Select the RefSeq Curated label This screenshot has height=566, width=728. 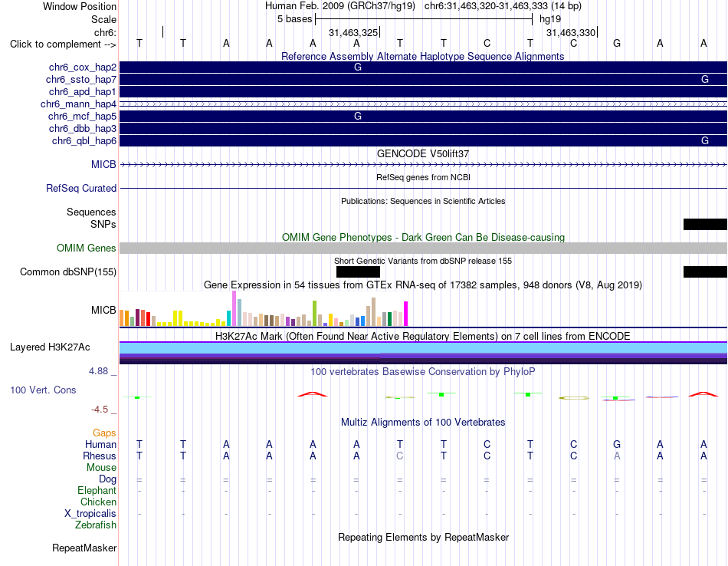(81, 188)
